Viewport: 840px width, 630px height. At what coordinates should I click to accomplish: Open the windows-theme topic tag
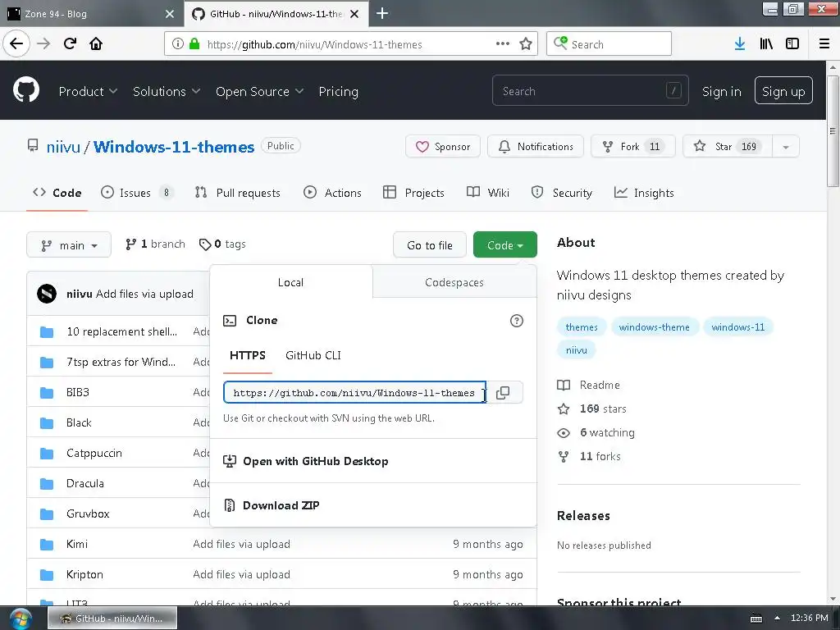click(x=654, y=326)
